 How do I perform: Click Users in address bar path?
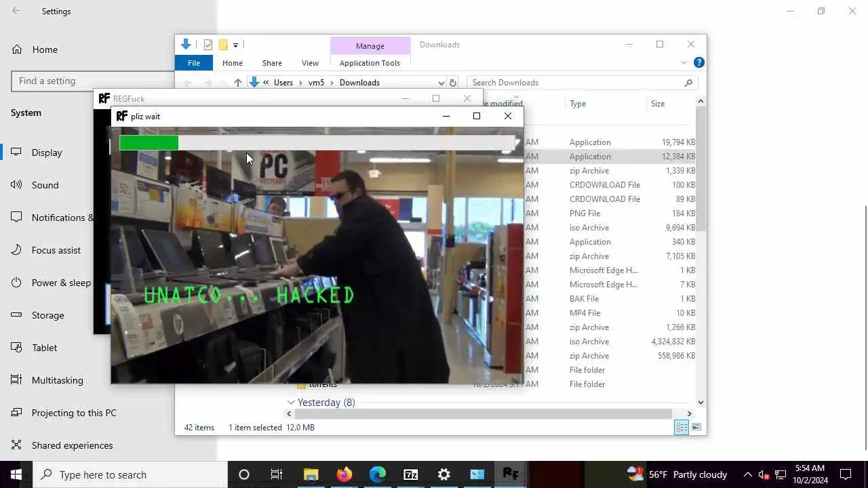(x=283, y=83)
